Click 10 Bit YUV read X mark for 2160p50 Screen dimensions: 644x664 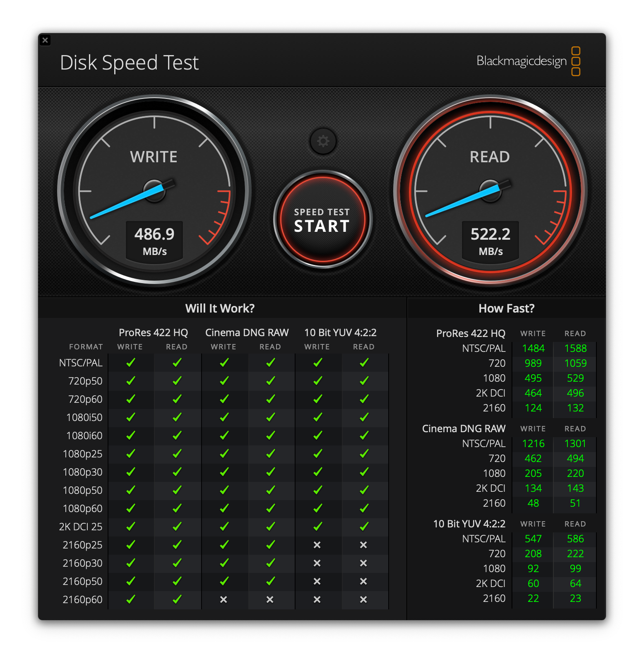[363, 581]
